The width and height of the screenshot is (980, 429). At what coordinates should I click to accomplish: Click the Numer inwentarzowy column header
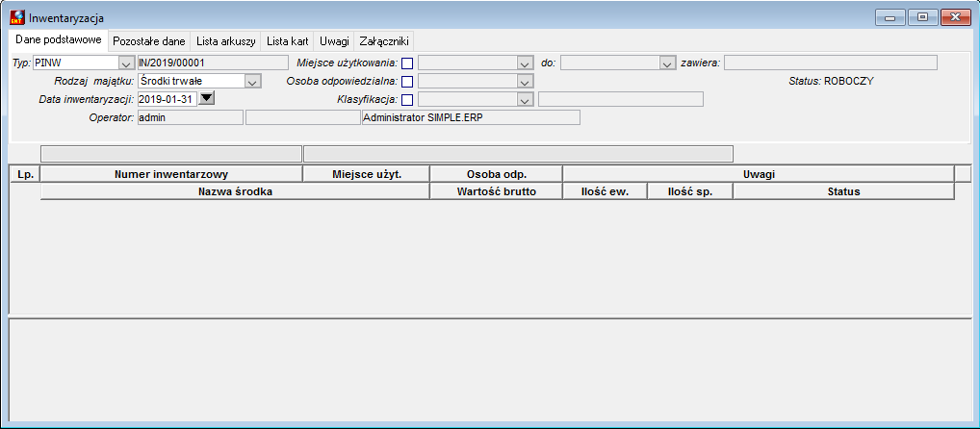[171, 174]
